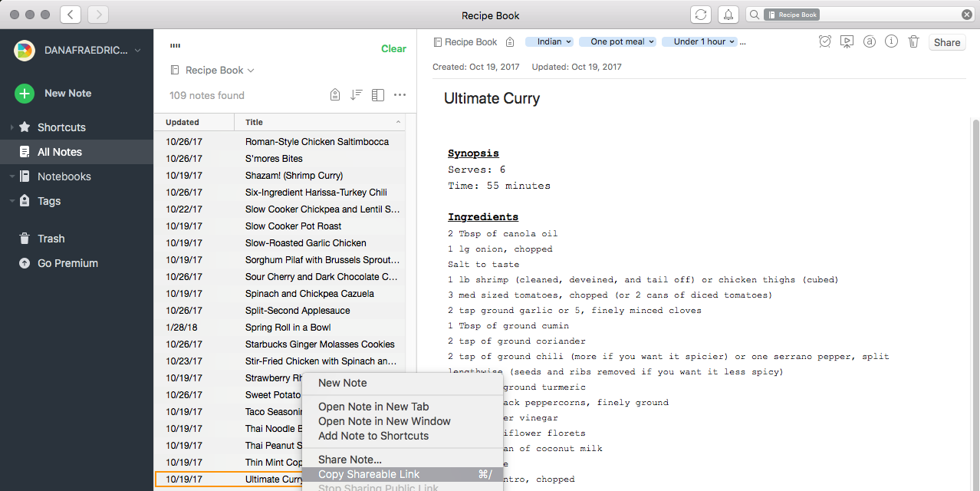Click the green New Note plus icon
This screenshot has height=491, width=980.
click(x=25, y=94)
